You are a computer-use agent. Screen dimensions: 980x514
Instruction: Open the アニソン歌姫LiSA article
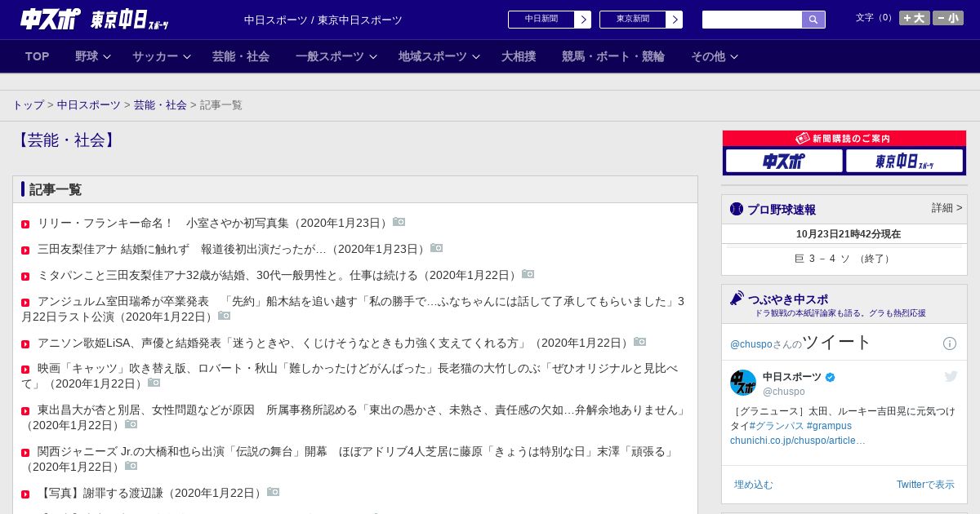tap(334, 343)
